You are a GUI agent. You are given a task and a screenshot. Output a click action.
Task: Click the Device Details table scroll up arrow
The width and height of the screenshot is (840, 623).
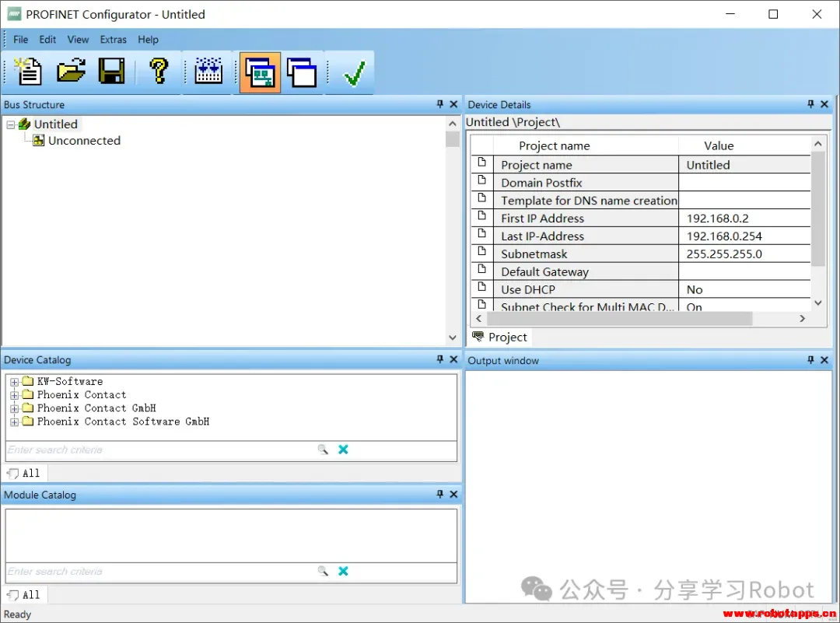(818, 144)
